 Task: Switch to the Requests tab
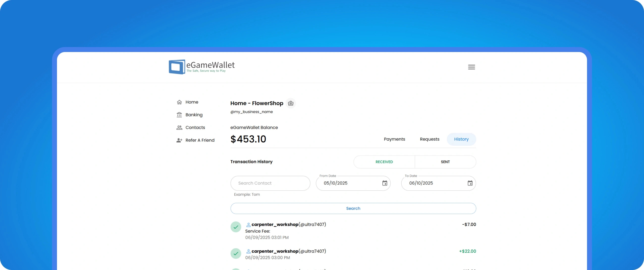[x=429, y=139]
